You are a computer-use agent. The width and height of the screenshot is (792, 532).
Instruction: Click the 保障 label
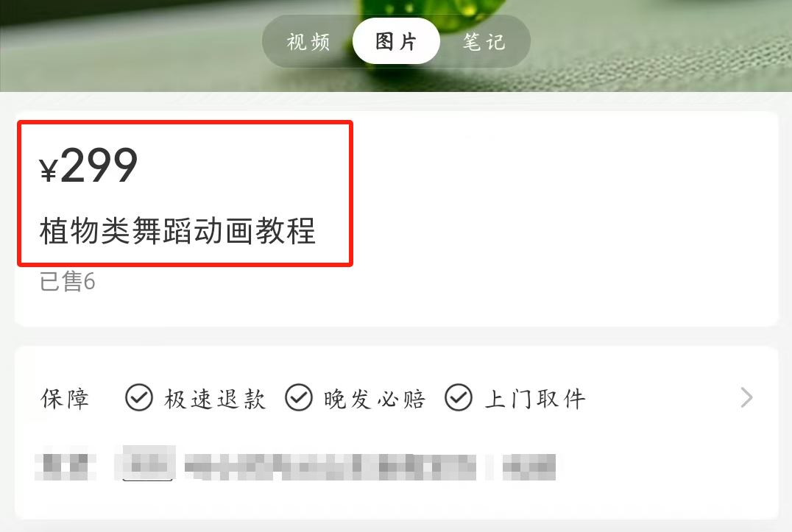[65, 399]
